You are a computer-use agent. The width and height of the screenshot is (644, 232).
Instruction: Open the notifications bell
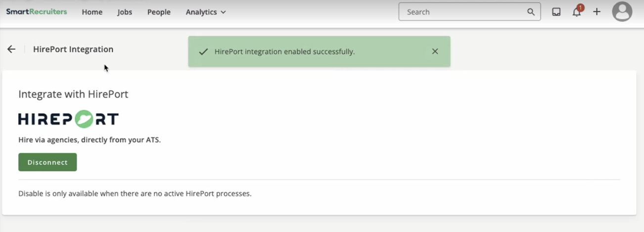coord(577,12)
